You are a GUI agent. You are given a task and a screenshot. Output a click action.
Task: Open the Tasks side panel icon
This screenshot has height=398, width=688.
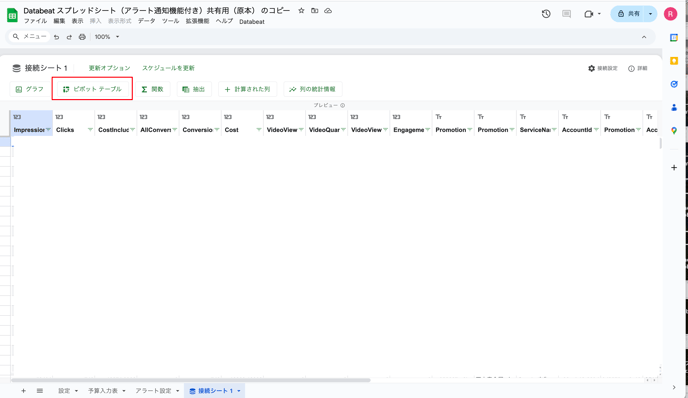point(674,84)
